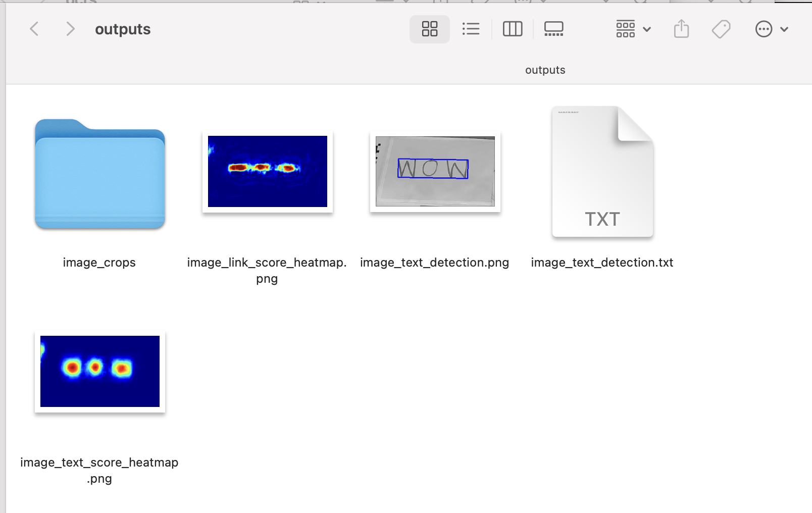The image size is (812, 513).
Task: Select the image_link_score_heatmap.png thumbnail
Action: 268,172
